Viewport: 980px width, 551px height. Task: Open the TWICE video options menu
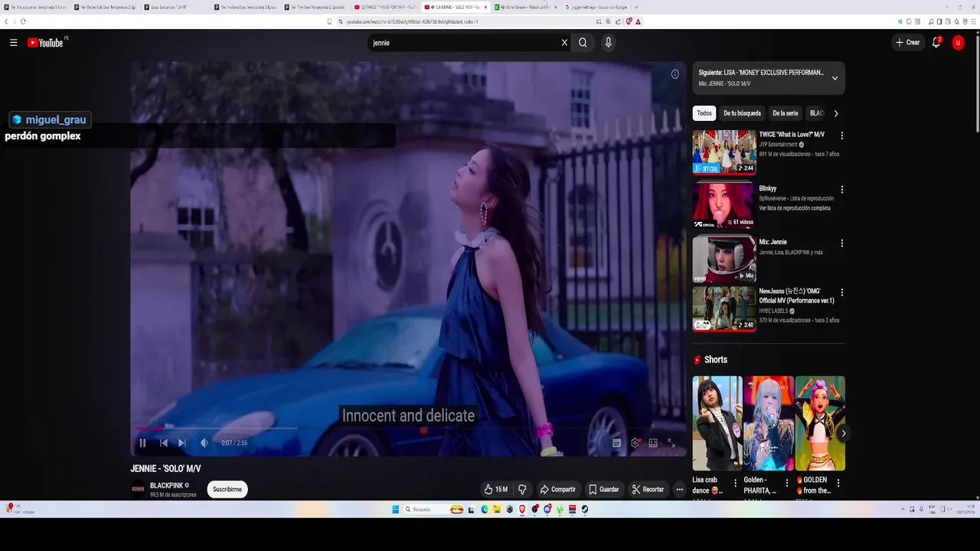(x=842, y=135)
